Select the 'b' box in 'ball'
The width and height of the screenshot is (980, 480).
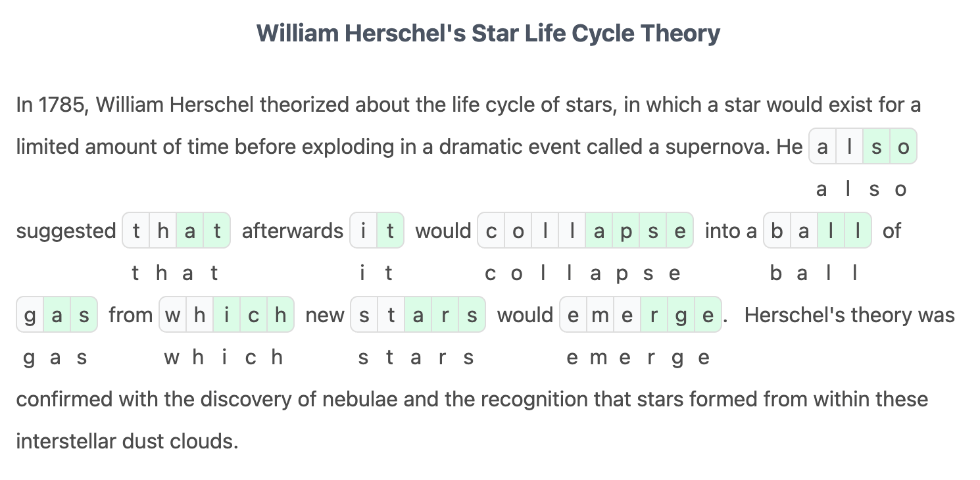point(777,231)
